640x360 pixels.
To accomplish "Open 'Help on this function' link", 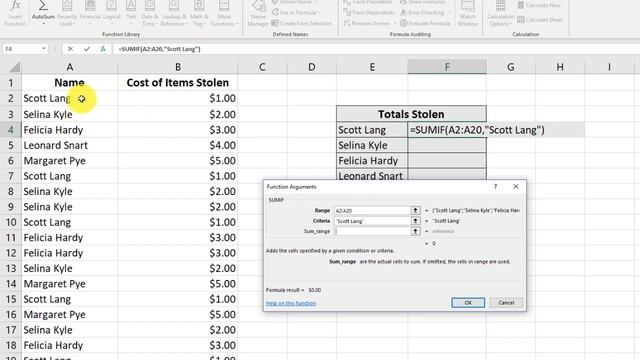I will pos(291,303).
